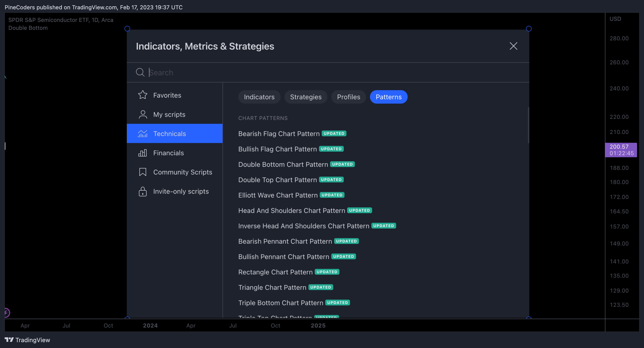Click the Technicals chart icon
Screen dimensions: 644x348
[x=142, y=134]
